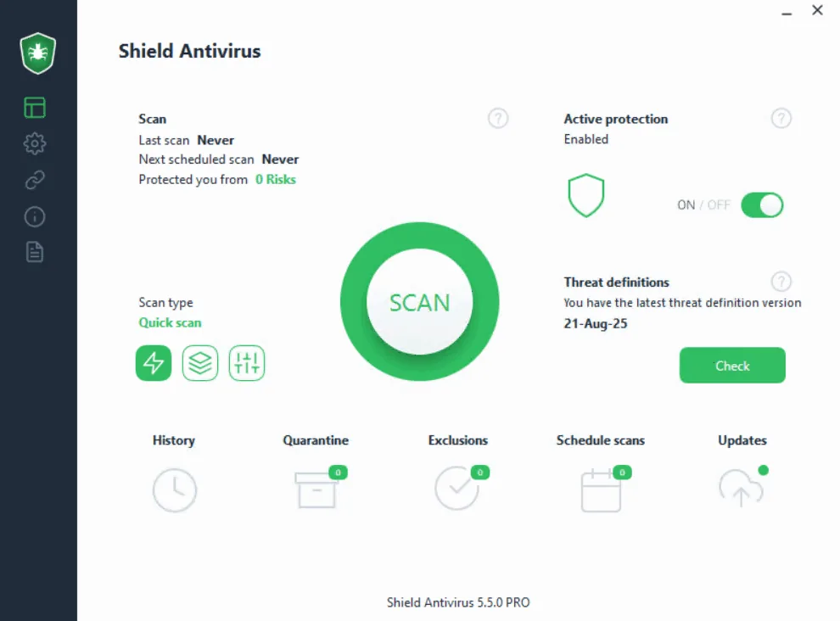Click the Check definitions button

click(732, 366)
